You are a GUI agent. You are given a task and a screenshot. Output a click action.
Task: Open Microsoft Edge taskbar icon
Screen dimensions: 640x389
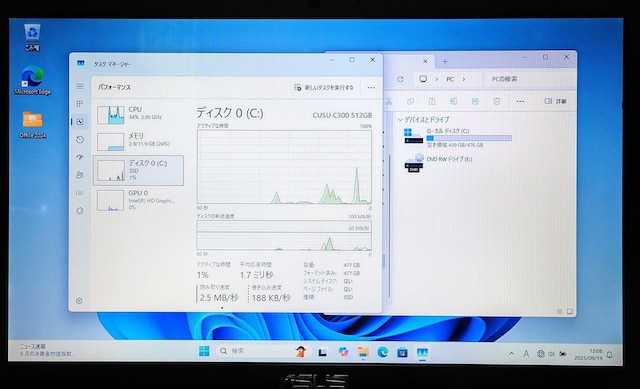click(x=382, y=351)
